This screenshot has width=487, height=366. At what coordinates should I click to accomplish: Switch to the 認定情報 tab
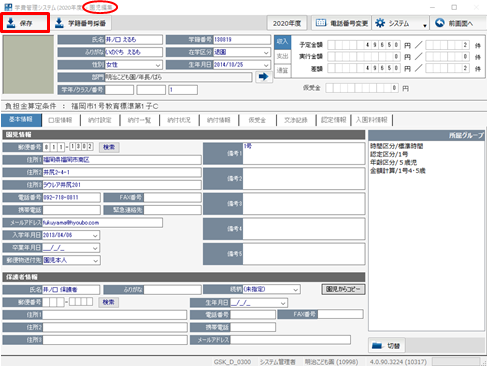pyautogui.click(x=333, y=120)
